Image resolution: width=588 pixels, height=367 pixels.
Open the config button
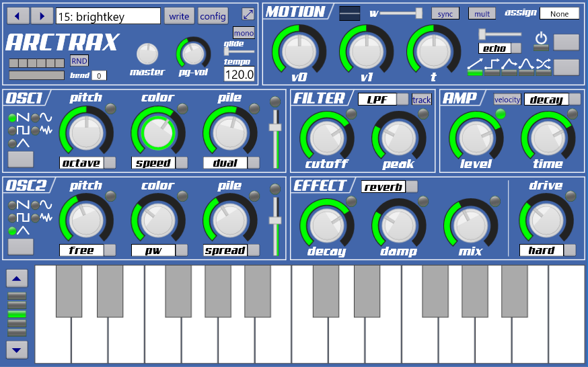[213, 16]
